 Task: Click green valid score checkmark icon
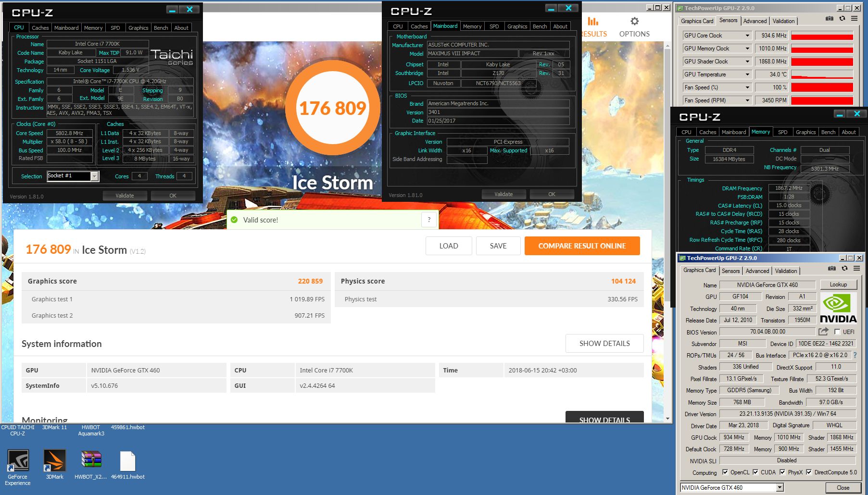point(234,220)
